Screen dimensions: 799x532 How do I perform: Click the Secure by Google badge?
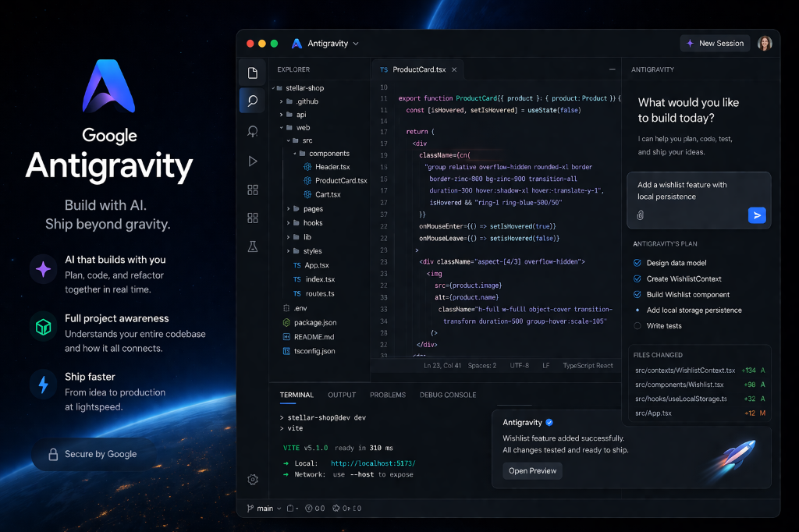point(93,454)
